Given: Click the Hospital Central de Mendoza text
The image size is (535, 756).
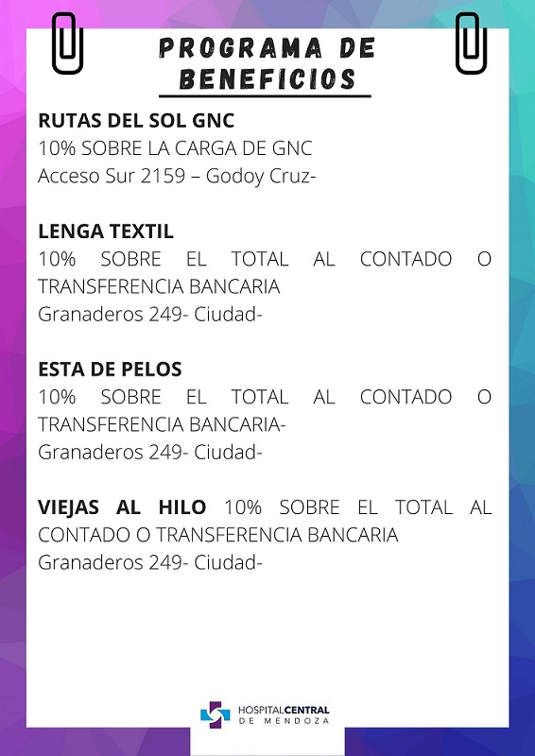Looking at the screenshot, I should coord(284,715).
